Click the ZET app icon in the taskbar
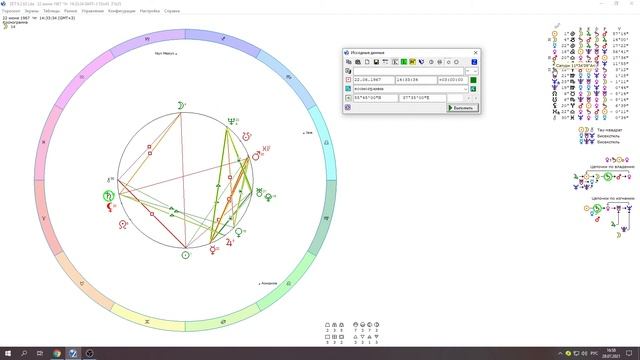Screen dimensions: 640x360 pyautogui.click(x=73, y=353)
